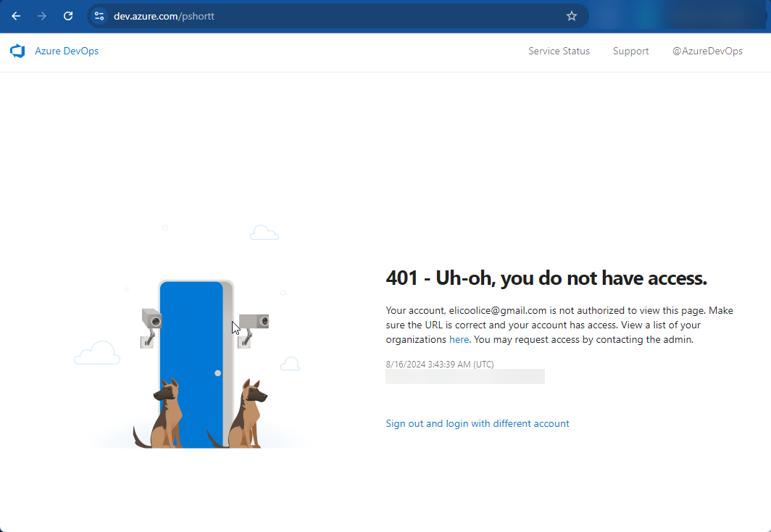Click the Azure DevOps logo icon
The image size is (771, 532).
point(17,51)
